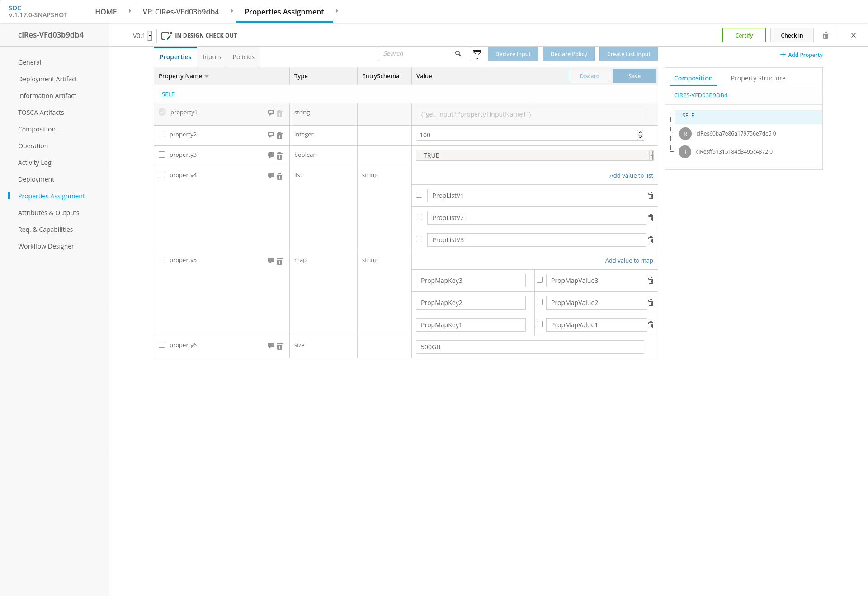Go to HOME in breadcrumb

106,12
